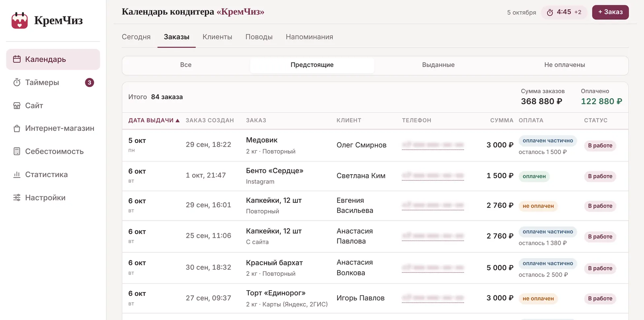The image size is (644, 320).
Task: Click the Настройки sliders icon
Action: pyautogui.click(x=17, y=198)
